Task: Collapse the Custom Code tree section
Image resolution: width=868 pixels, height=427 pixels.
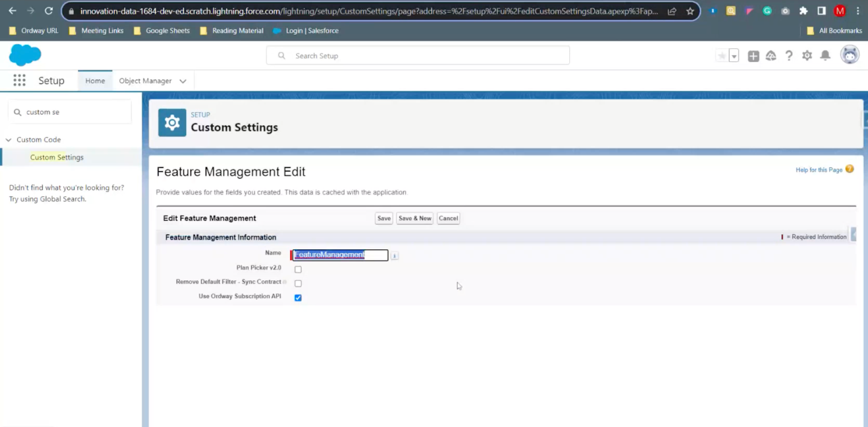Action: click(x=8, y=140)
